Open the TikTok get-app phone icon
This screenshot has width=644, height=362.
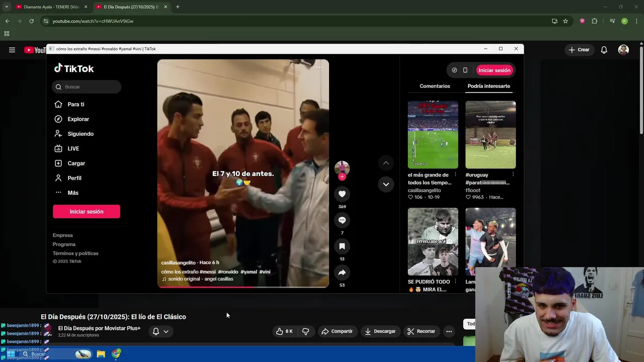[x=465, y=70]
